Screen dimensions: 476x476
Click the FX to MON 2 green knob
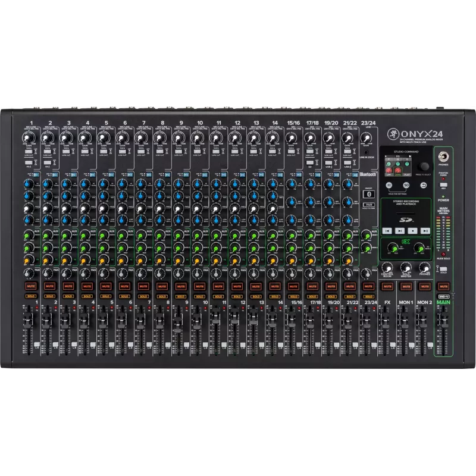[x=419, y=248]
